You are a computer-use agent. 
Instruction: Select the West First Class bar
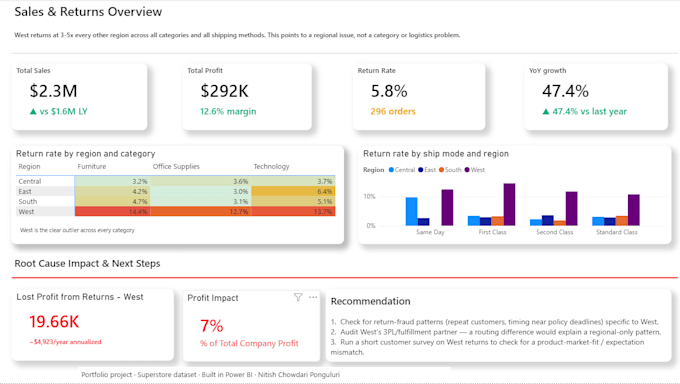[509, 204]
